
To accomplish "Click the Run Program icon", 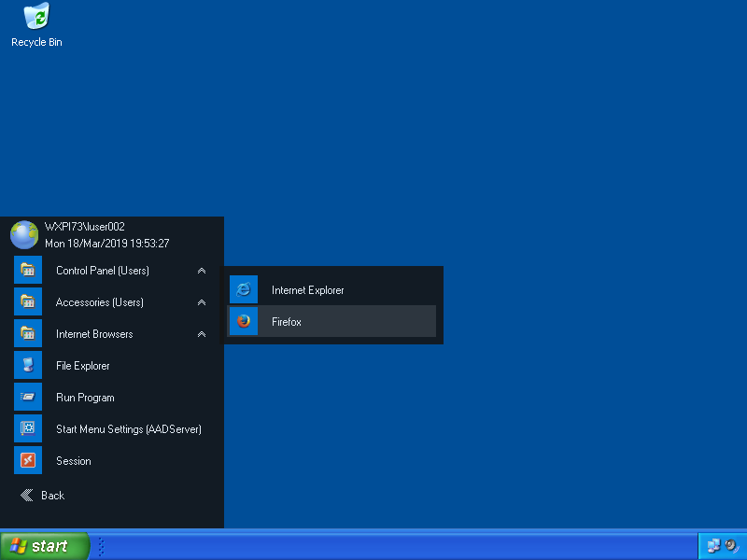I will (x=28, y=398).
